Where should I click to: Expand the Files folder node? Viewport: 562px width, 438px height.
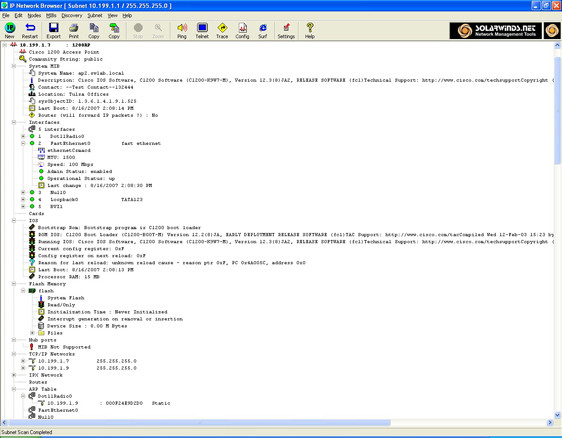coord(32,333)
